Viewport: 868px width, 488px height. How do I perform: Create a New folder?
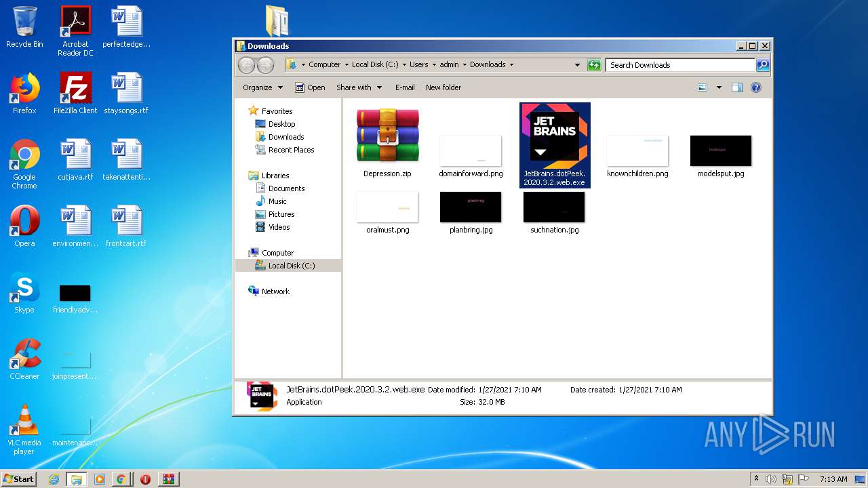pos(443,87)
